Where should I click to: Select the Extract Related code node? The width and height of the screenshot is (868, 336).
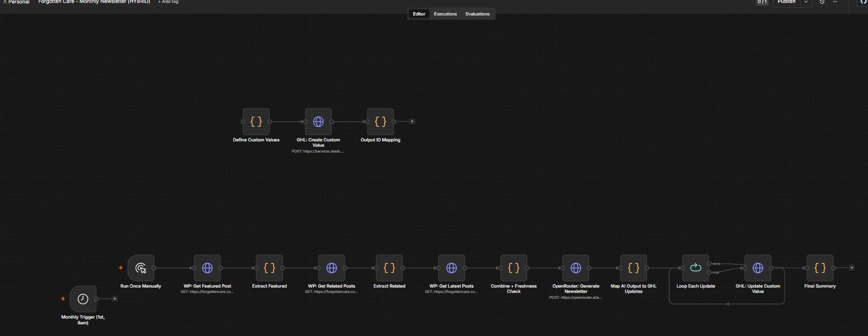[x=389, y=268]
